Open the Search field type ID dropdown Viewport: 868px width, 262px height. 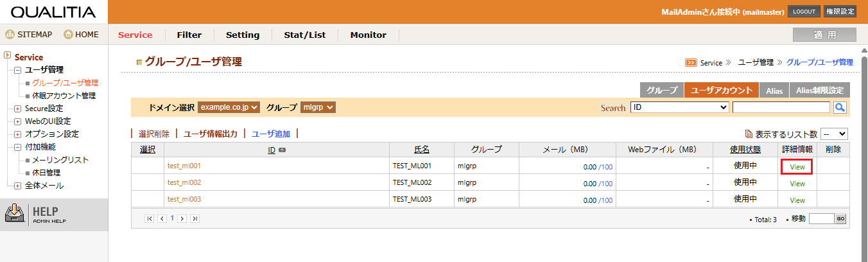(x=679, y=108)
